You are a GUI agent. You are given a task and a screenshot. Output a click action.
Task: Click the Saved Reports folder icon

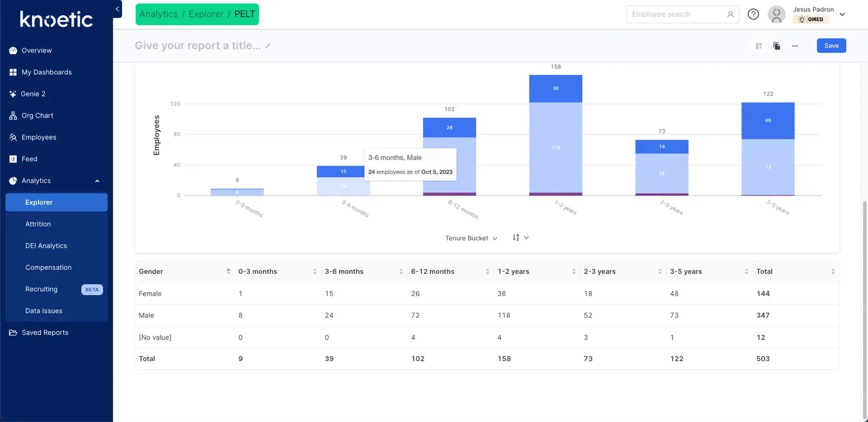click(13, 333)
